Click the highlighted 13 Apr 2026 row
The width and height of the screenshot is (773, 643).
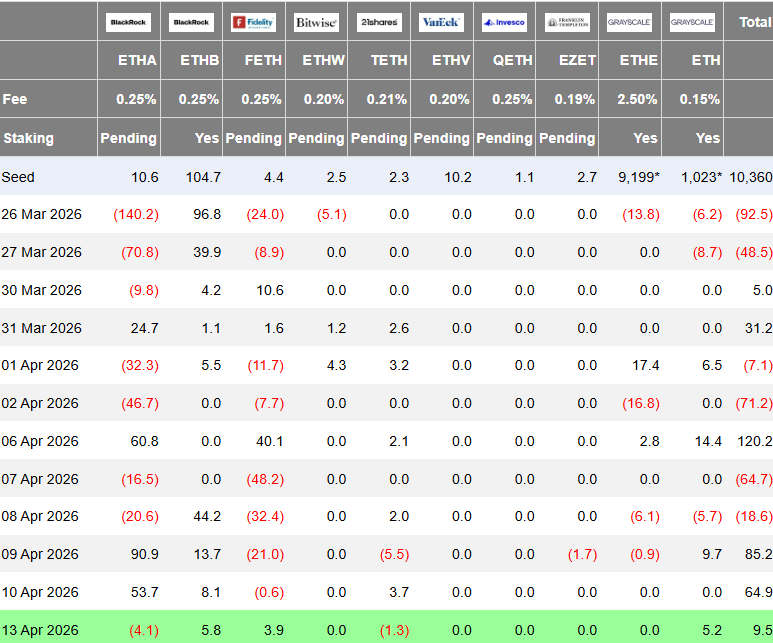tap(386, 627)
